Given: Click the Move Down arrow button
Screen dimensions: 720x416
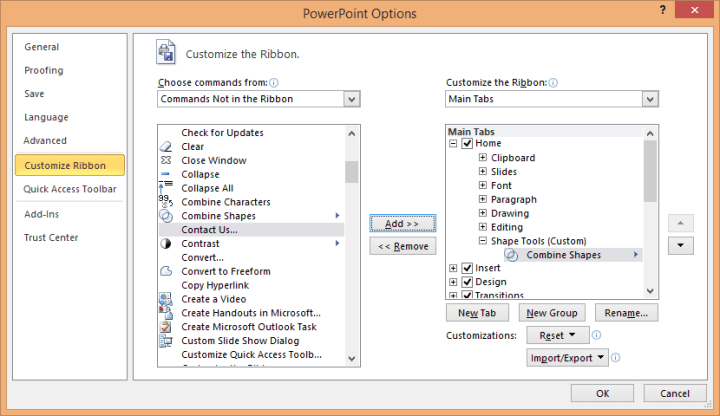Looking at the screenshot, I should 681,246.
